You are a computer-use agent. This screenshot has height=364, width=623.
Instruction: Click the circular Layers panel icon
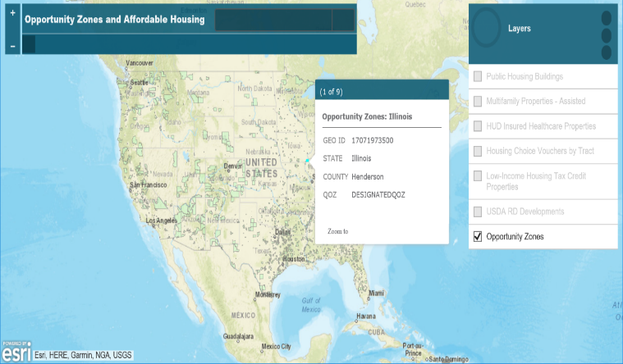coord(487,28)
